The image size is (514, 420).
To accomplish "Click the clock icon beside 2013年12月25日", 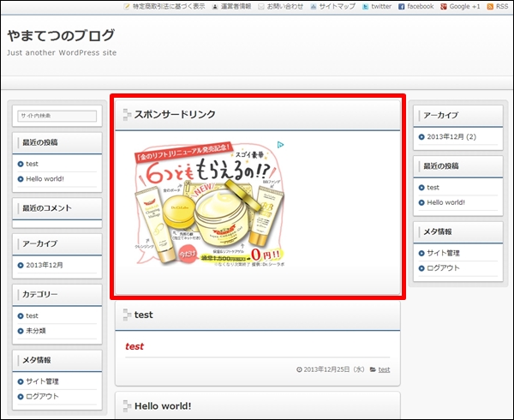I will pos(299,369).
